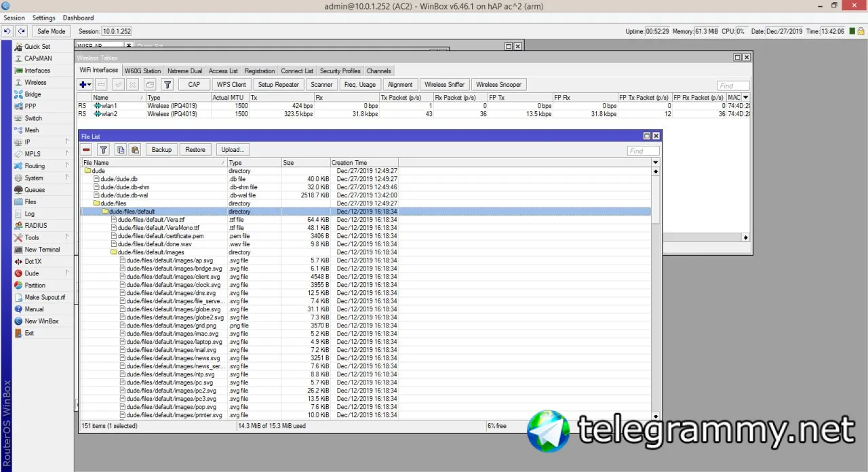Screen dimensions: 868x472
Task: Open New Terminal from the sidebar
Action: (42, 250)
